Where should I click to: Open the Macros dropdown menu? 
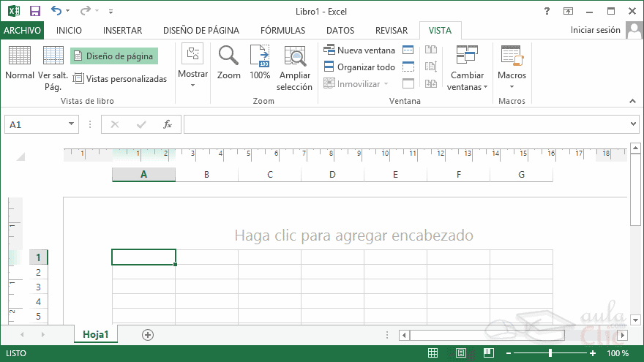pos(512,86)
